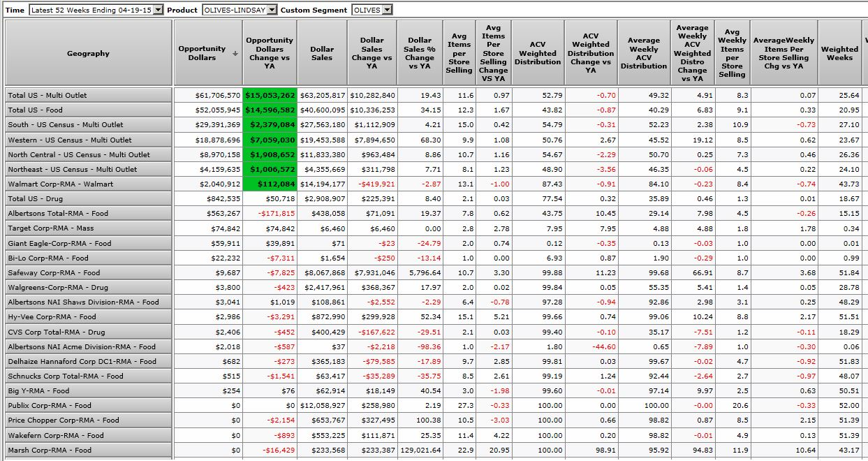
Task: Click Dollar Sales % Change vs YA header
Action: pos(420,54)
